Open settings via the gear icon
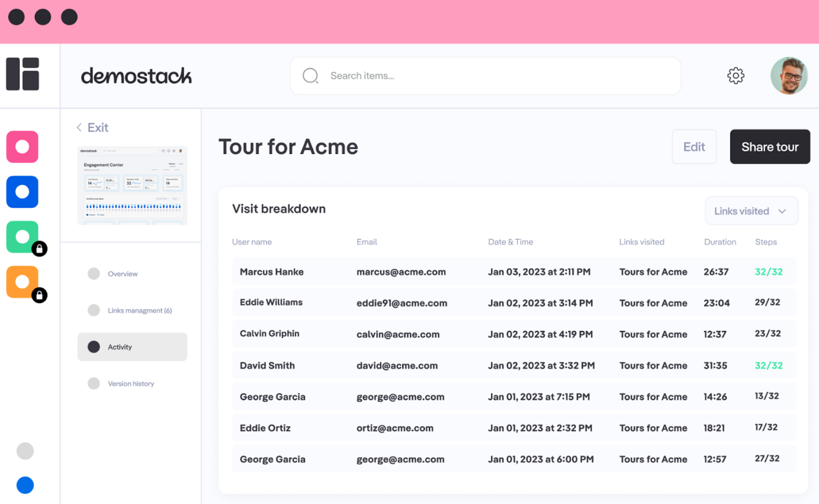This screenshot has width=819, height=504. click(x=736, y=75)
